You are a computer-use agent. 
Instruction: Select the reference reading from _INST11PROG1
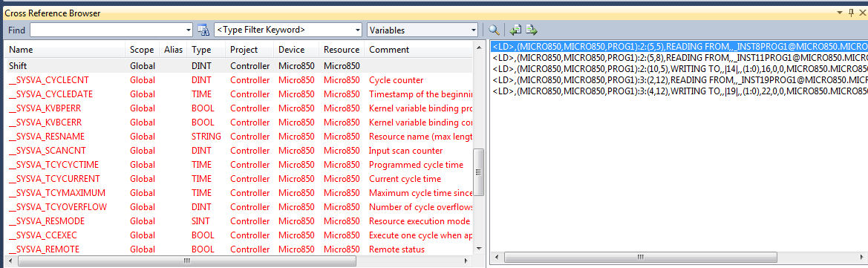(x=679, y=58)
